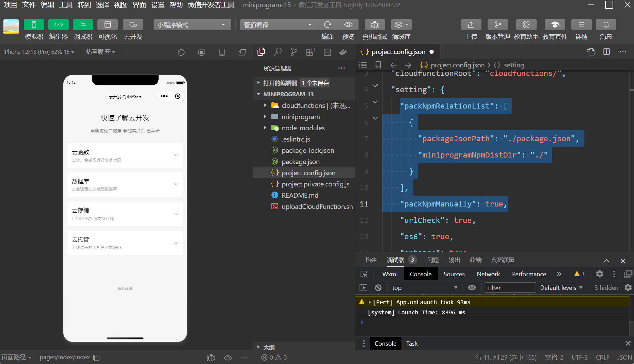Refresh the simulator
The width and height of the screenshot is (634, 364).
tap(181, 52)
